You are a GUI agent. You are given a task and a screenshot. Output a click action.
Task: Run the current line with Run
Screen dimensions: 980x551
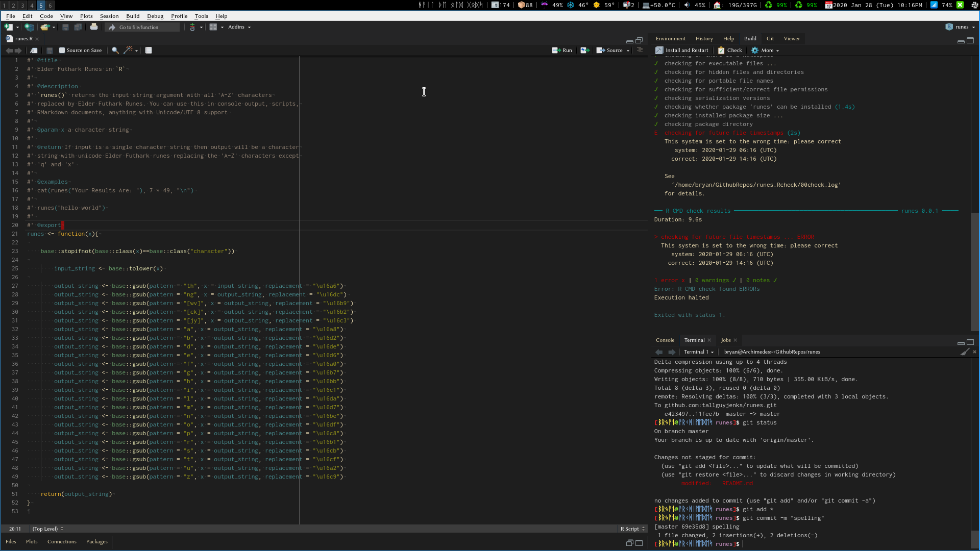pyautogui.click(x=562, y=51)
